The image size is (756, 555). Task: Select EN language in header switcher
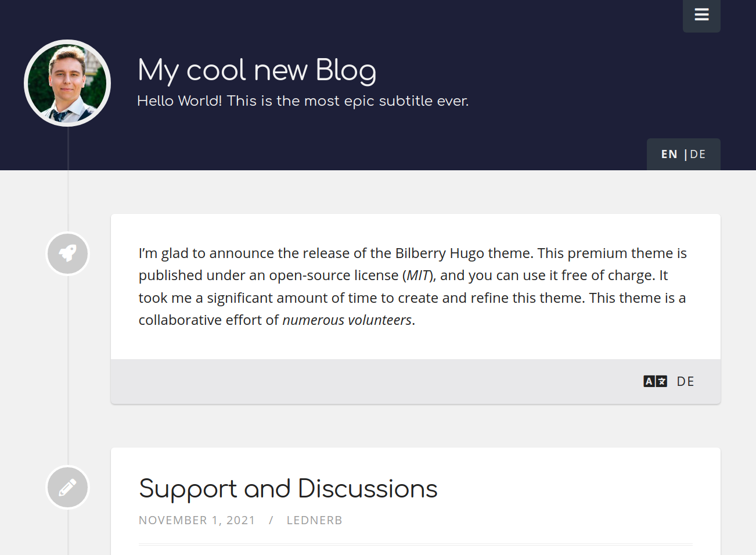[x=669, y=155]
